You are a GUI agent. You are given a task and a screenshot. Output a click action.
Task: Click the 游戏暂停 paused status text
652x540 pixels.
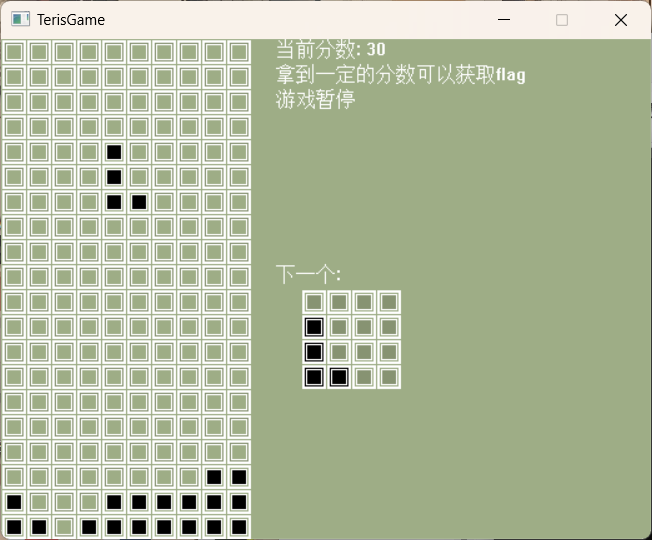coord(315,100)
